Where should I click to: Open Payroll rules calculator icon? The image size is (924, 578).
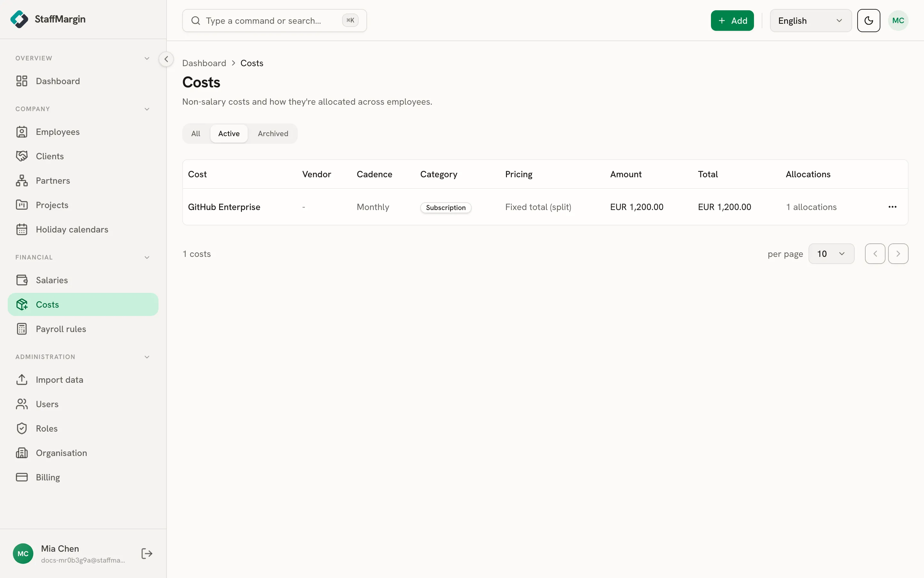[22, 329]
